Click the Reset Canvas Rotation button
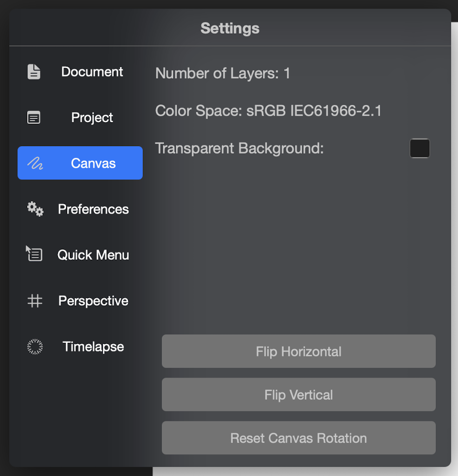Image resolution: width=458 pixels, height=476 pixels. tap(298, 438)
